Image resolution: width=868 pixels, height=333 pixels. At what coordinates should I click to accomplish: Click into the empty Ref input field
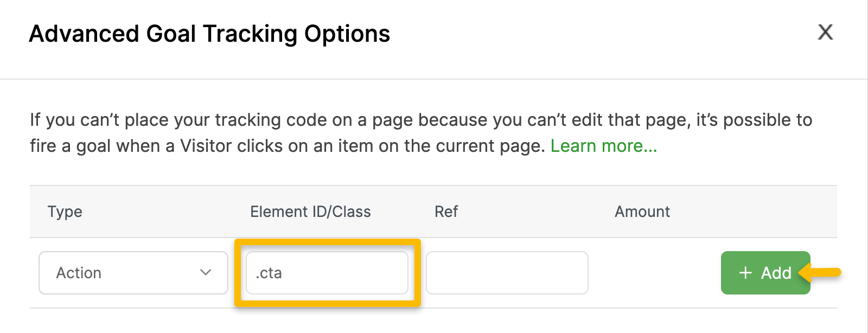[x=507, y=273]
